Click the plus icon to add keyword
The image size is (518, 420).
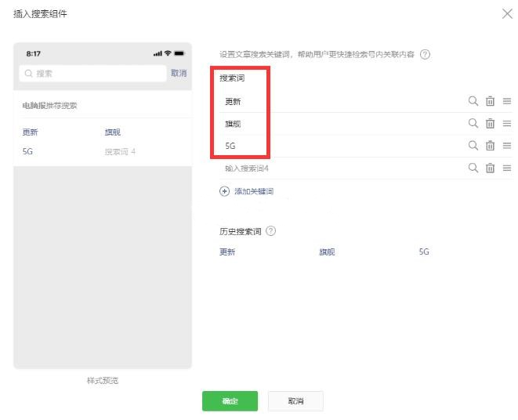tap(225, 191)
